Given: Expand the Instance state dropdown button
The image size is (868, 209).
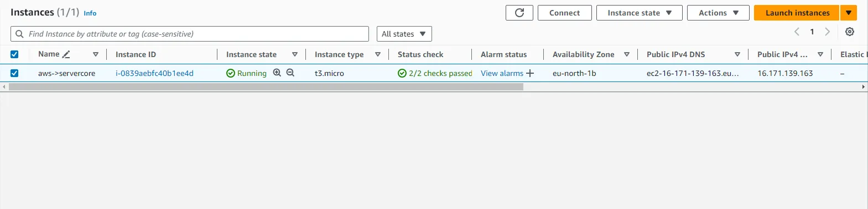Looking at the screenshot, I should (640, 13).
